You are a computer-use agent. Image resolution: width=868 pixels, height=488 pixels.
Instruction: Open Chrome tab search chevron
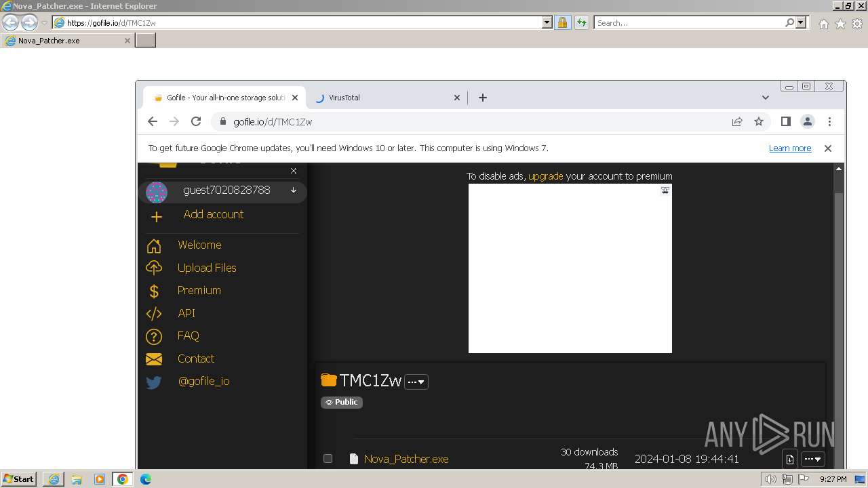[x=766, y=98]
